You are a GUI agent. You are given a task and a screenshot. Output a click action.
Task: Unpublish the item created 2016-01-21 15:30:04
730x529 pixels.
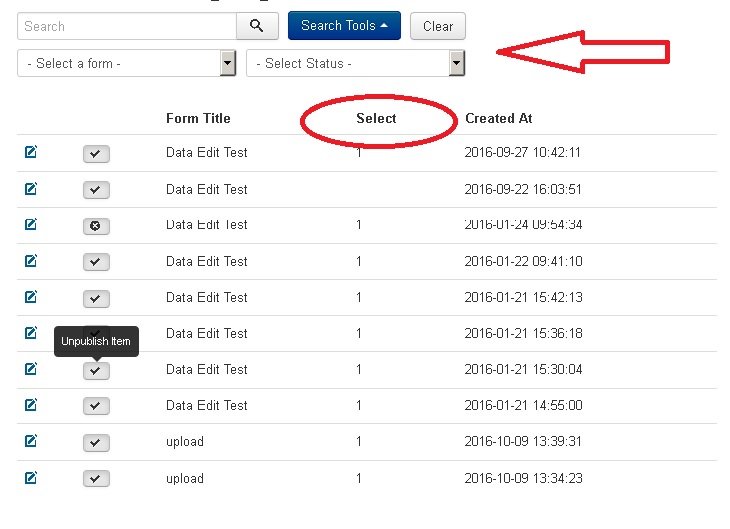96,370
